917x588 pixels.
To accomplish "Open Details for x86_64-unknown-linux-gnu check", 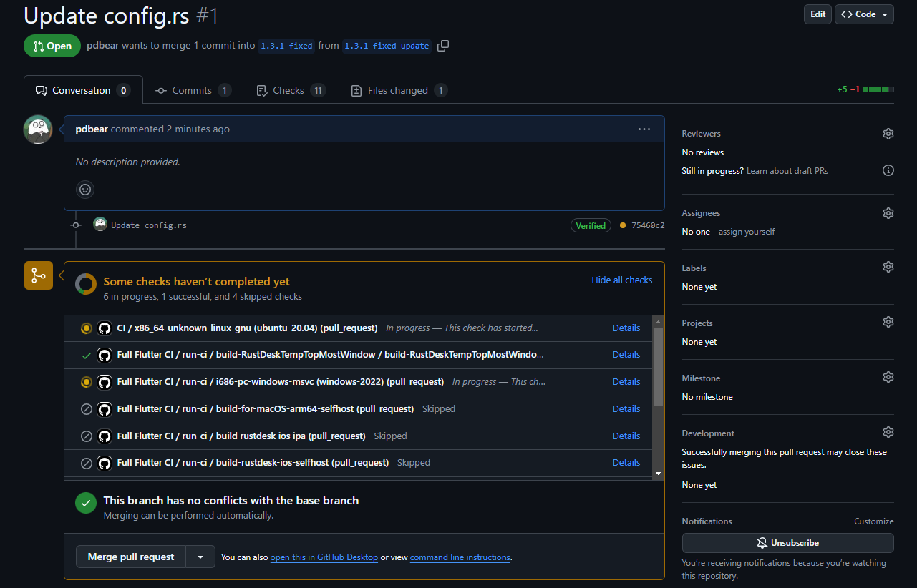I will [x=626, y=328].
